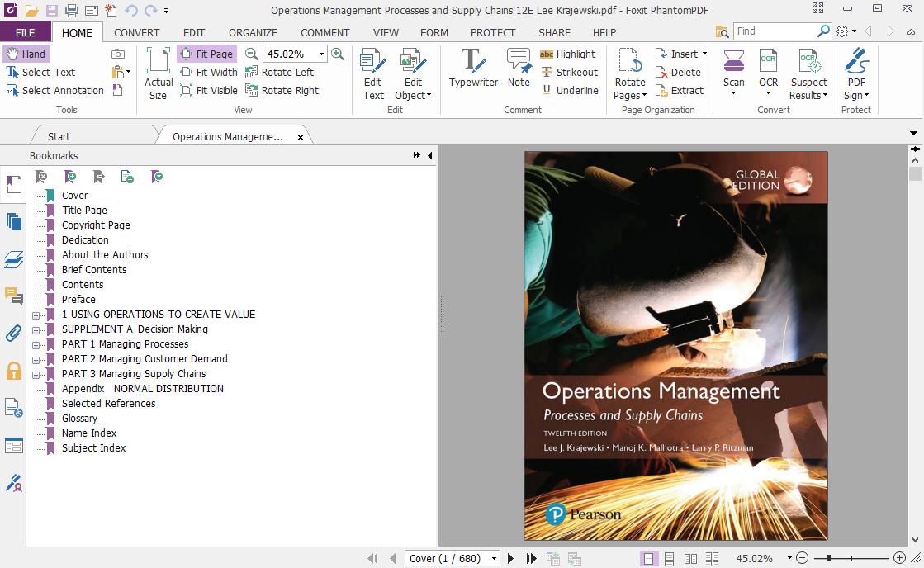
Task: Click Delete pages
Action: (678, 72)
